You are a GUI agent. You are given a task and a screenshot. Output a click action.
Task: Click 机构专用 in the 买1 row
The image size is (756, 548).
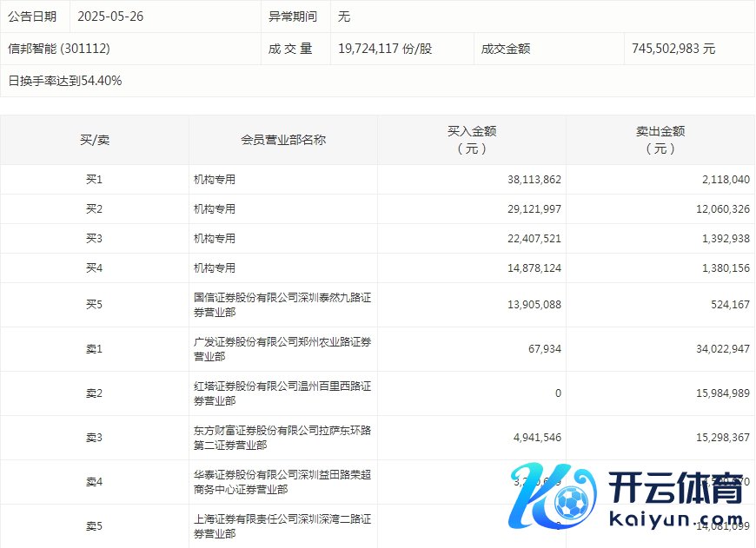tap(215, 180)
